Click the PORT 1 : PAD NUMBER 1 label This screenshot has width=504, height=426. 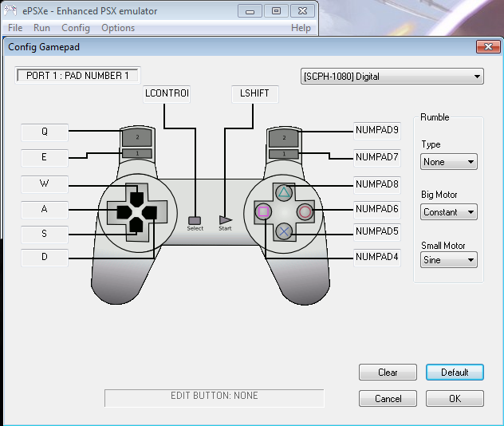[77, 75]
